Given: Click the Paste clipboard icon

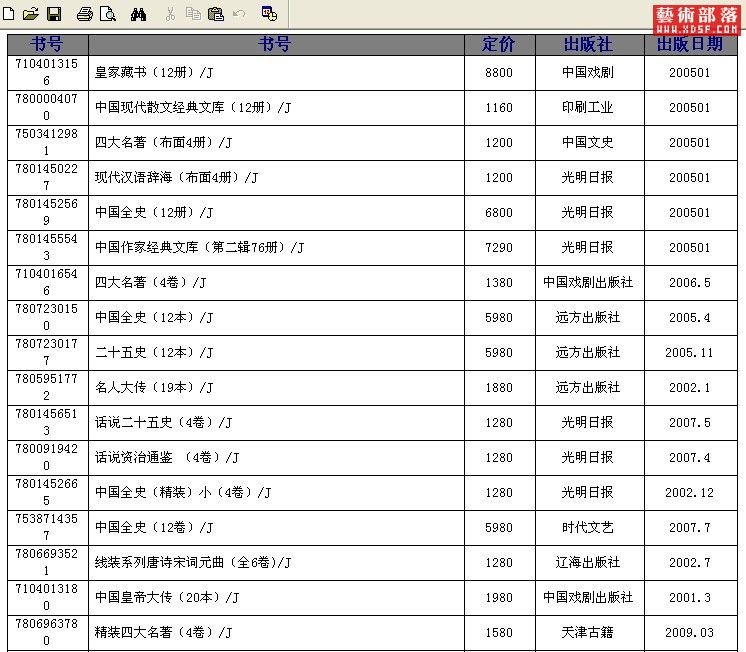Looking at the screenshot, I should tap(216, 13).
